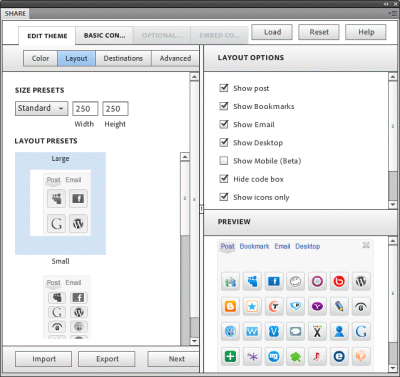The height and width of the screenshot is (377, 400).
Task: Click the green splat icon in Preview
Action: coord(295,356)
